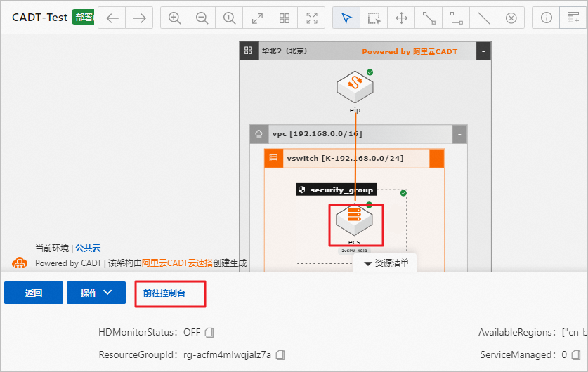Select the pointer selection tool
588x372 pixels.
coord(346,18)
